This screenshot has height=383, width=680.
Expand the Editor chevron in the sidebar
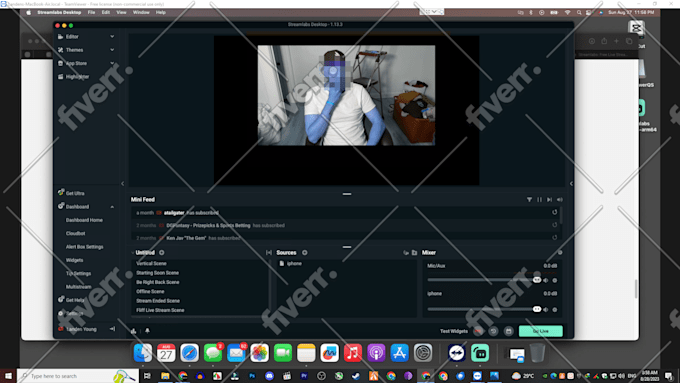pos(112,37)
